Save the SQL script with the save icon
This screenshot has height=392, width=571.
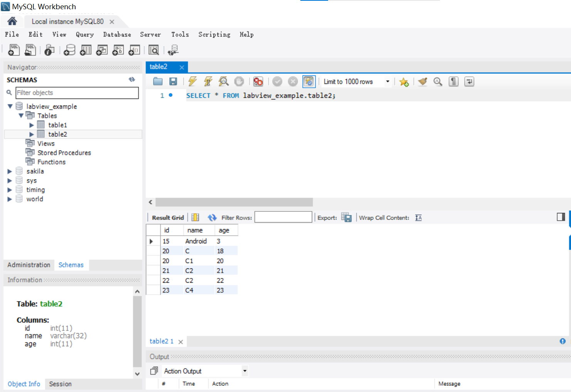pyautogui.click(x=173, y=81)
